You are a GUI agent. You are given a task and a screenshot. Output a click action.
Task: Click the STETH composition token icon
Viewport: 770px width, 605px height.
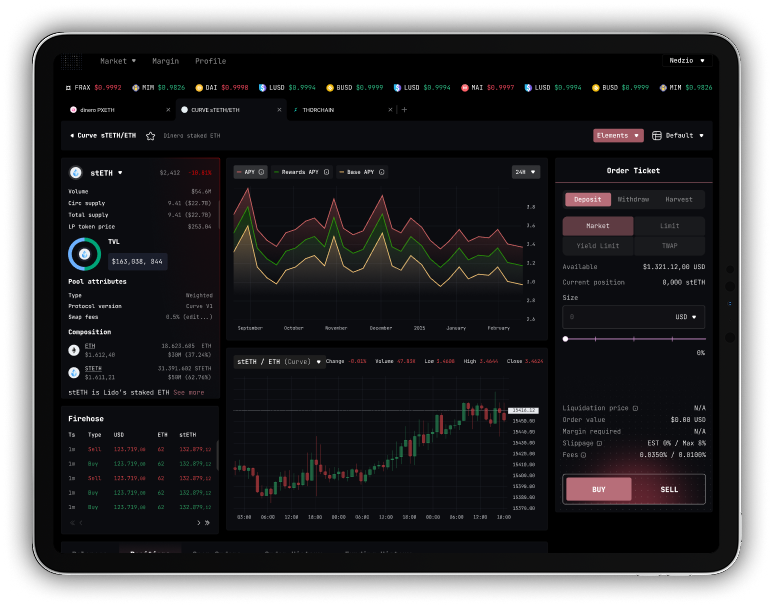coord(74,373)
